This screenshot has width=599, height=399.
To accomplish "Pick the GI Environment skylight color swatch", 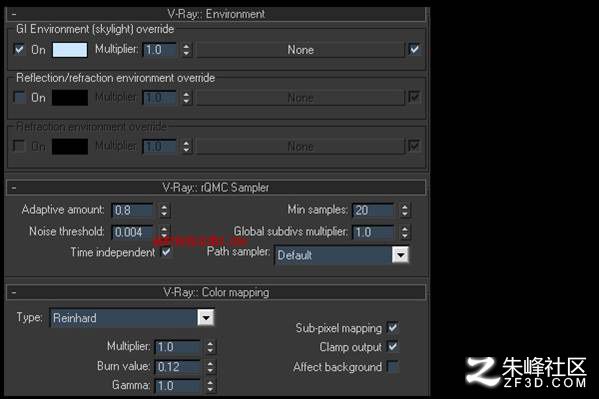I will (x=70, y=50).
